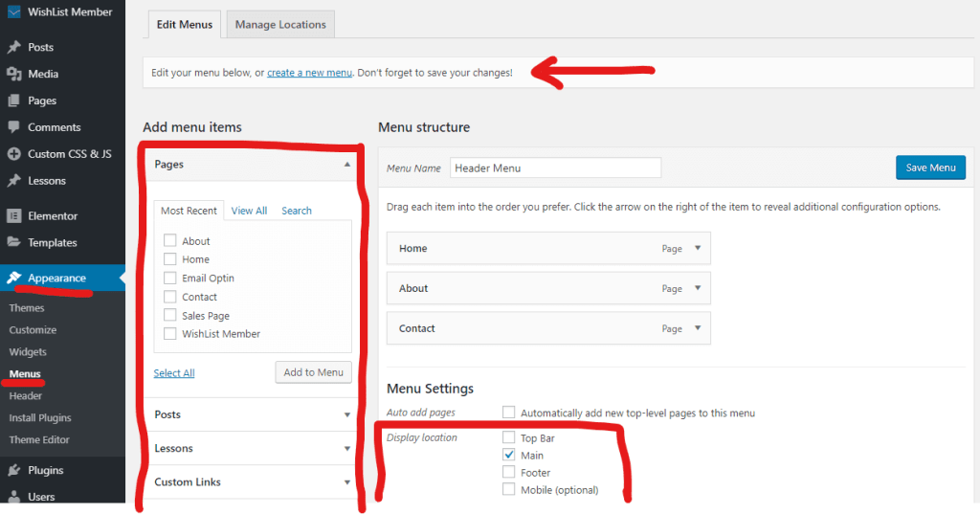
Task: Open Posts via the pushpin icon
Action: (13, 47)
